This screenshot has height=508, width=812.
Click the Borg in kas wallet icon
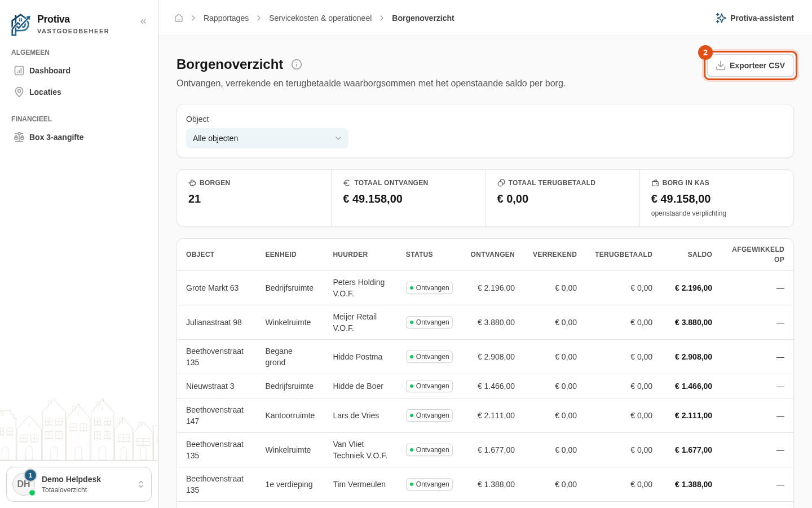coord(655,183)
